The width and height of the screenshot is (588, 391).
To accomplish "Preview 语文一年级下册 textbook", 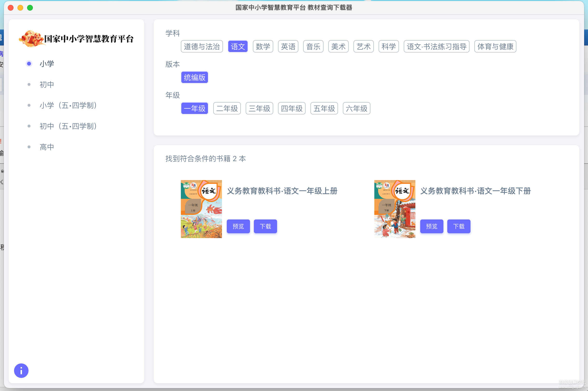I will (432, 226).
